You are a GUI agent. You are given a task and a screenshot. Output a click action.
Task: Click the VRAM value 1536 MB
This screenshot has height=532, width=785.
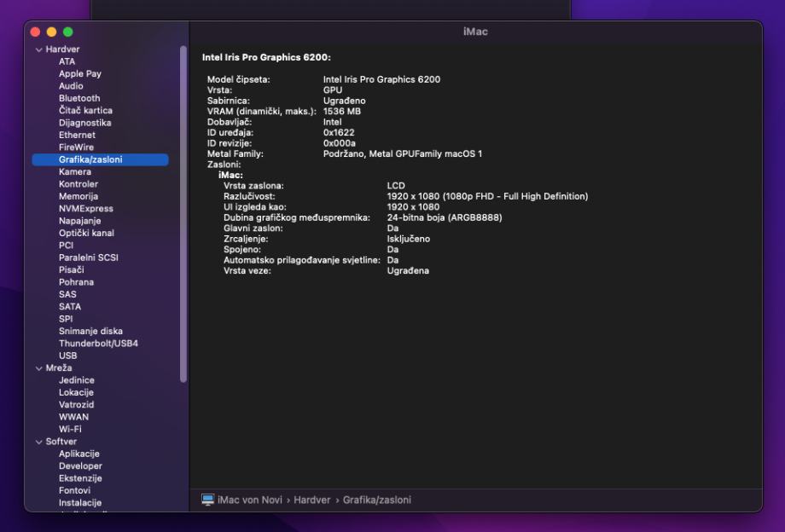tap(342, 112)
